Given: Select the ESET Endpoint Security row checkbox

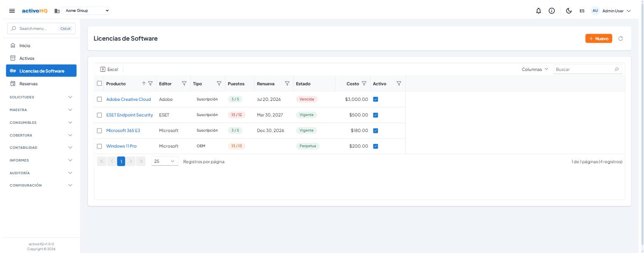Looking at the screenshot, I should click(99, 115).
